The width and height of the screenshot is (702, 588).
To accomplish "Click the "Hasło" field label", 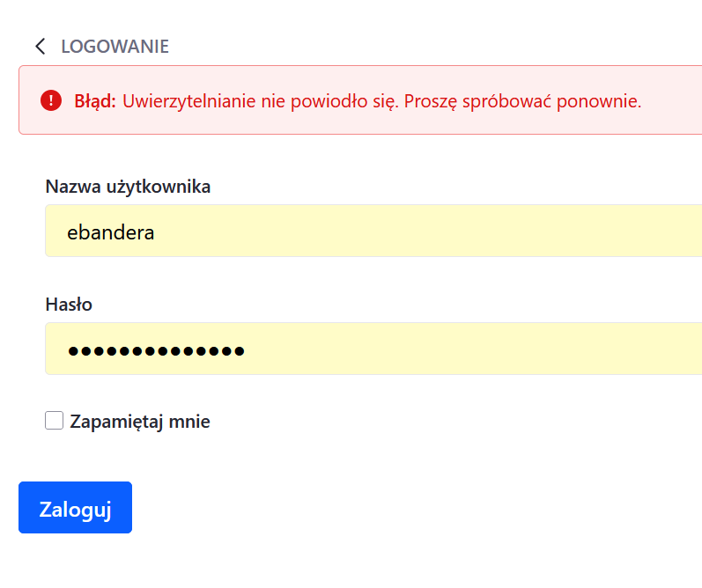I will (x=69, y=305).
